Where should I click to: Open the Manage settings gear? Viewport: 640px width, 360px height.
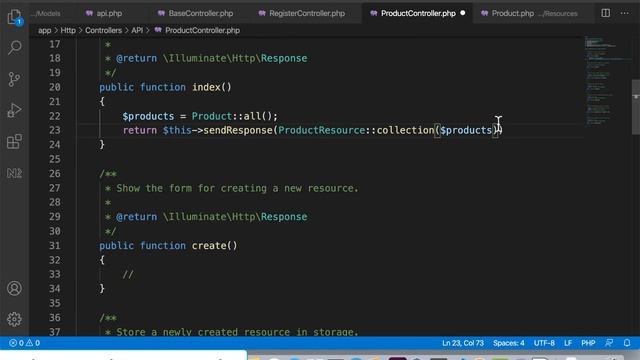click(14, 319)
